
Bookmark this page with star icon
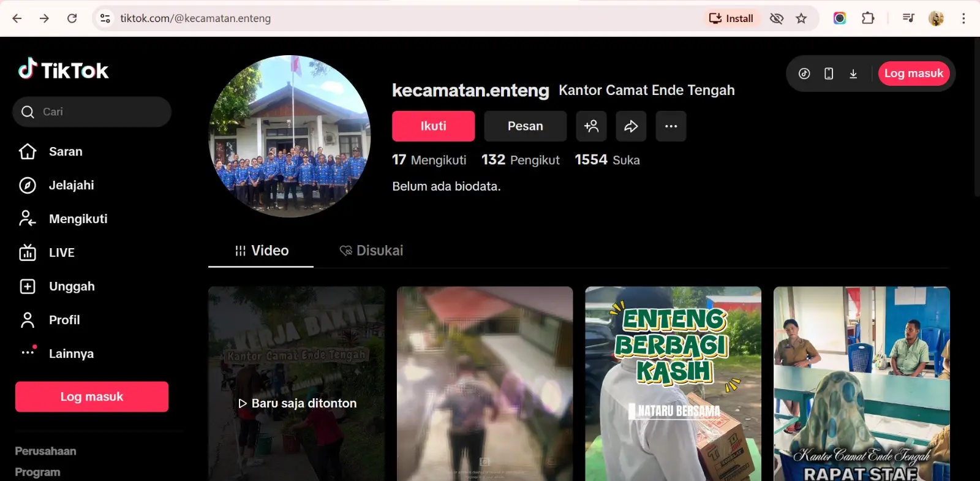(x=801, y=18)
